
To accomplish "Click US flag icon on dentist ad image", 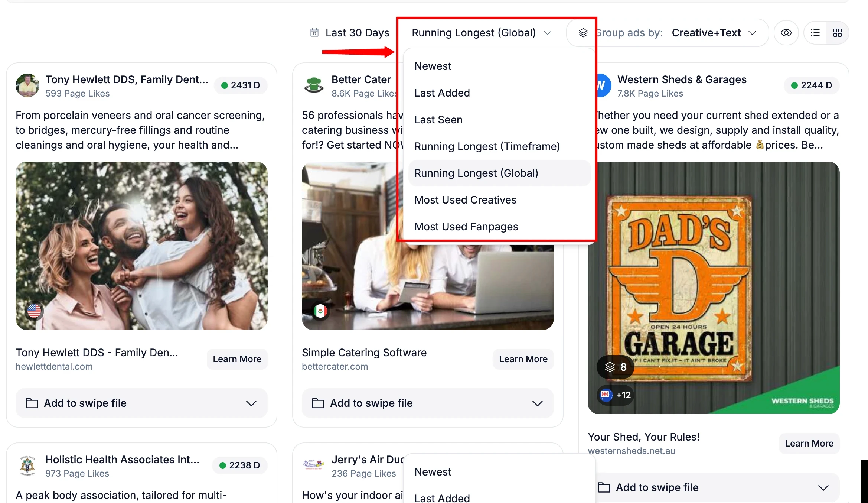I will point(34,311).
